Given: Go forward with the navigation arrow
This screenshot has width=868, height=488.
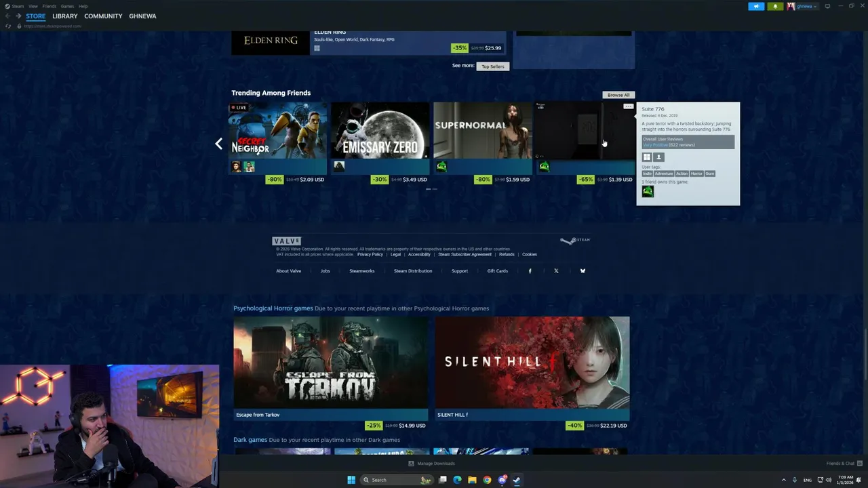Looking at the screenshot, I should pyautogui.click(x=18, y=16).
